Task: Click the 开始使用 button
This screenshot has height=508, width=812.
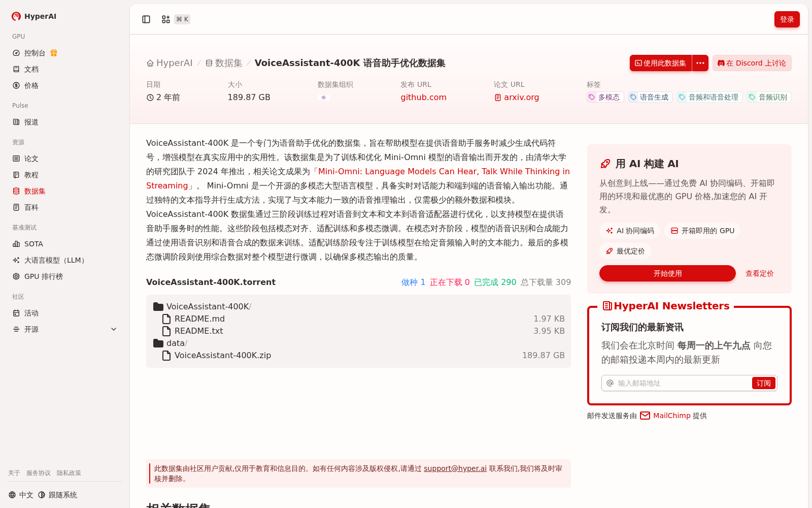Action: pyautogui.click(x=667, y=273)
